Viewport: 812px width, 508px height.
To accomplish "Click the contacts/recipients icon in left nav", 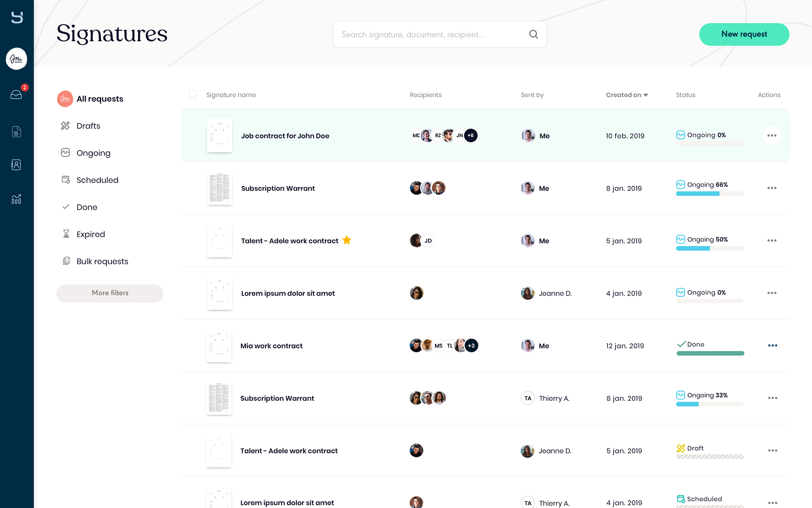I will (x=16, y=164).
